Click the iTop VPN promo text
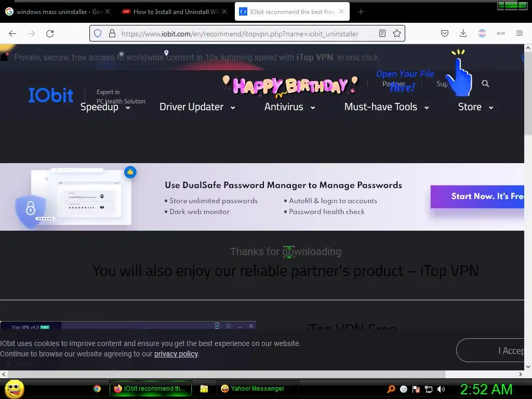The height and width of the screenshot is (399, 532). click(x=196, y=57)
